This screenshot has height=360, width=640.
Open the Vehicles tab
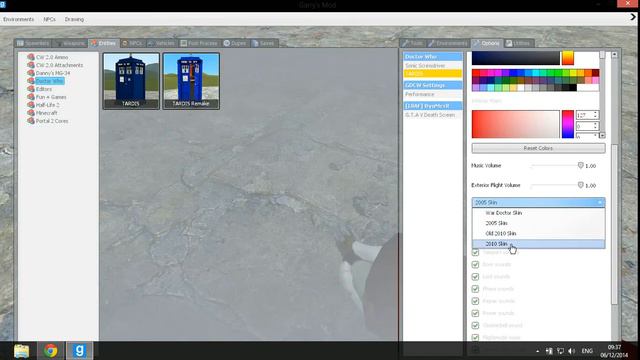click(161, 43)
